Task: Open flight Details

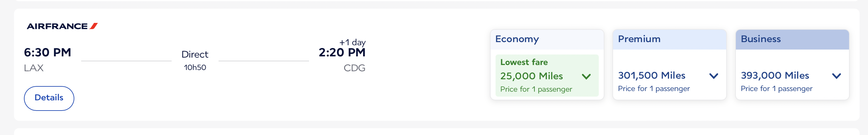Action: [49, 98]
